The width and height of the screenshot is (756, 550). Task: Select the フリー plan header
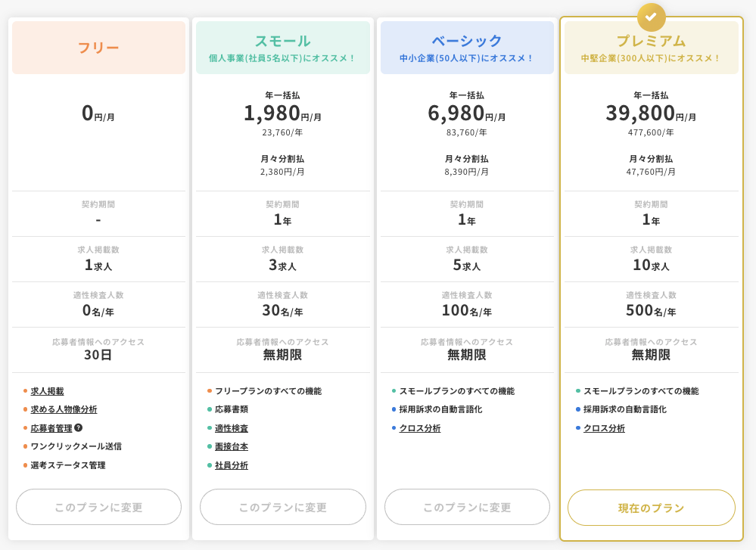click(x=98, y=48)
